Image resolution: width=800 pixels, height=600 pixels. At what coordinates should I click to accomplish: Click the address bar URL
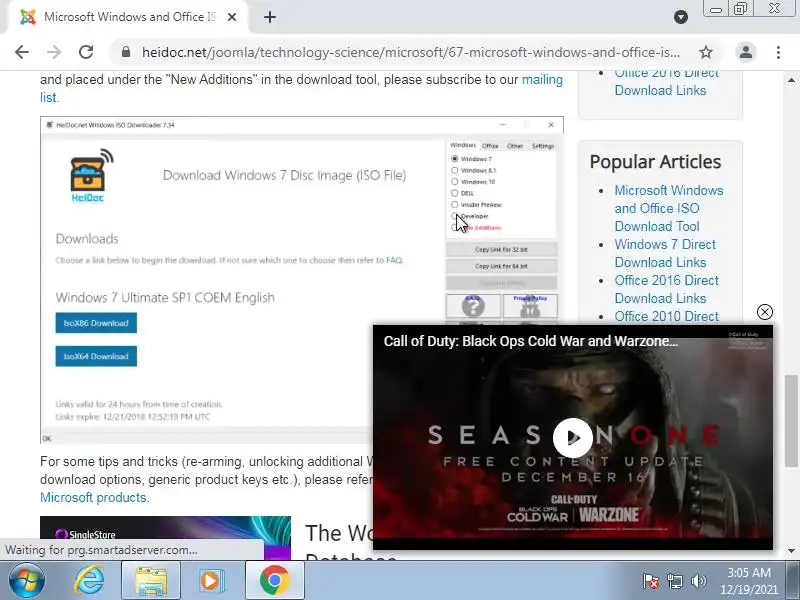[411, 52]
